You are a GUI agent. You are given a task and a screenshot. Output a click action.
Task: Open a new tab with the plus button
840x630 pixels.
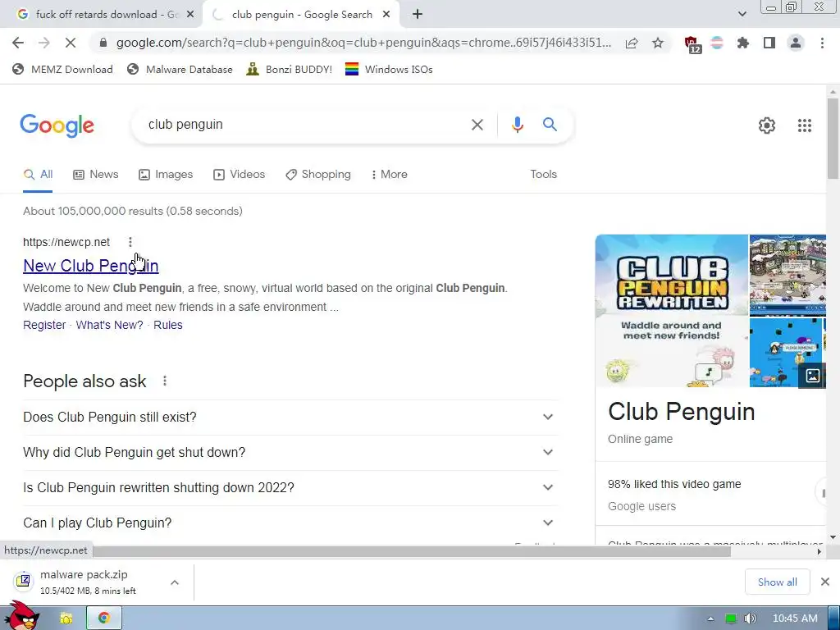coord(418,15)
